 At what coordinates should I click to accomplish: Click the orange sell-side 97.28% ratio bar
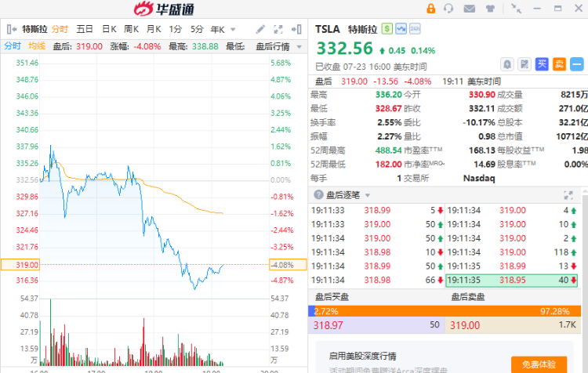click(x=448, y=311)
